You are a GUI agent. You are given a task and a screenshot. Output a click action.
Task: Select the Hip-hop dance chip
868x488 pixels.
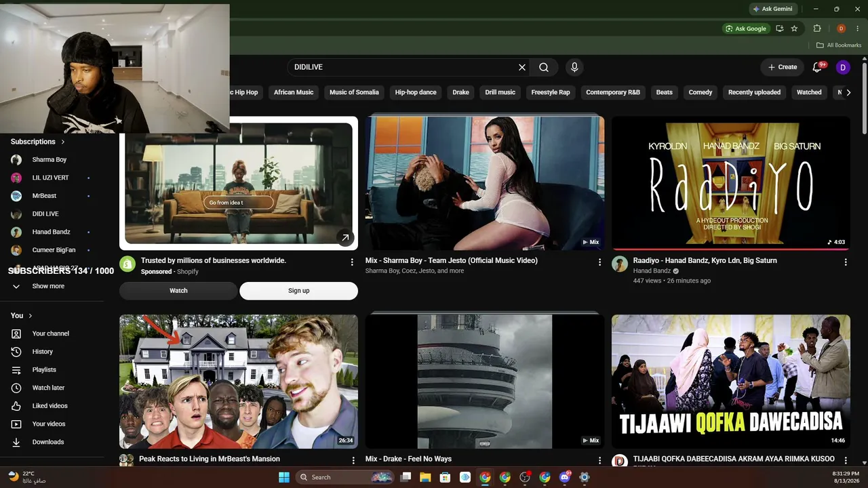click(416, 92)
